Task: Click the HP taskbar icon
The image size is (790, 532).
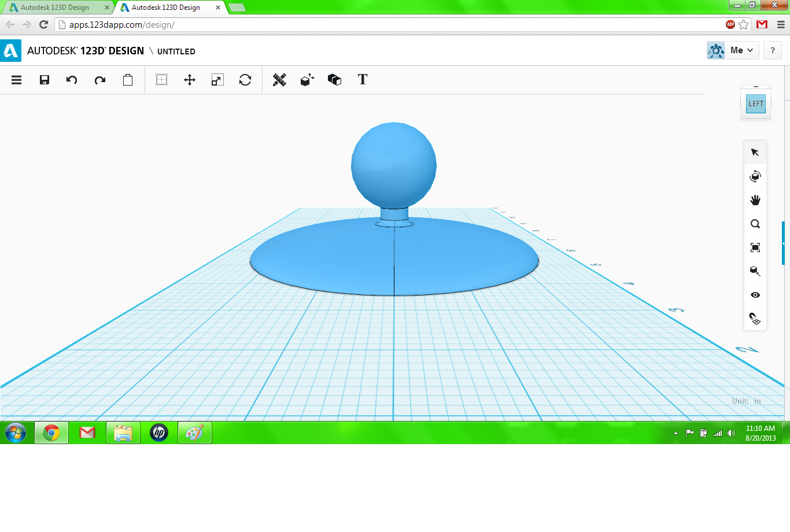Action: (159, 433)
